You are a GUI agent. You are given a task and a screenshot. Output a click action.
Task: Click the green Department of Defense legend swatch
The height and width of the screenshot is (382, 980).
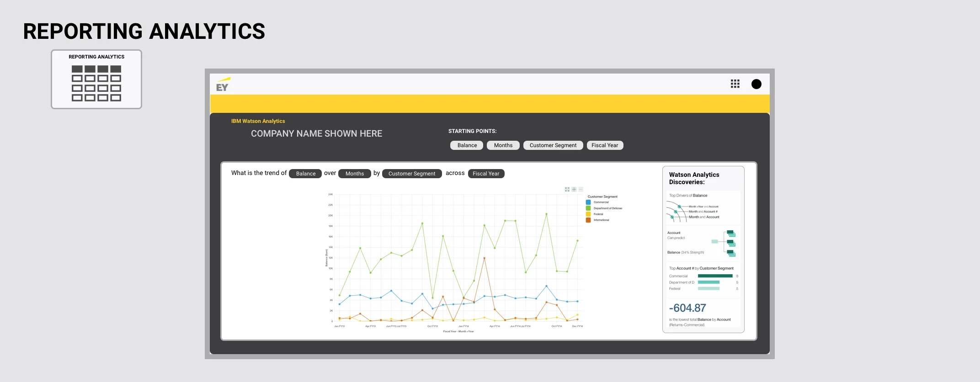pyautogui.click(x=589, y=208)
